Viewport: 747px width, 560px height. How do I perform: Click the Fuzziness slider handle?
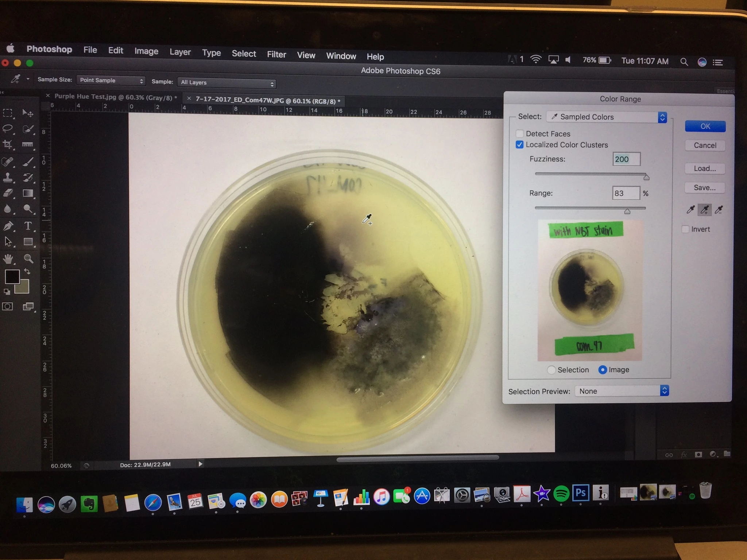[646, 177]
